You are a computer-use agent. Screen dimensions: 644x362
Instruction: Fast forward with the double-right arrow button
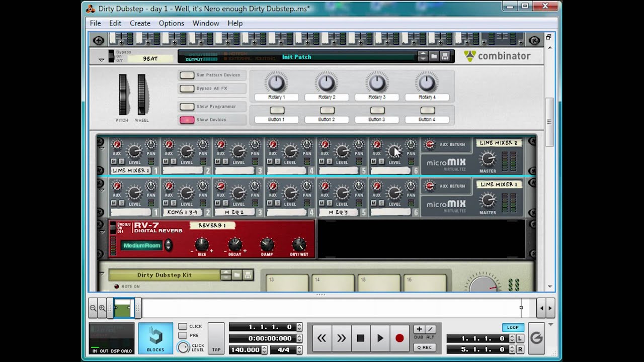(341, 338)
